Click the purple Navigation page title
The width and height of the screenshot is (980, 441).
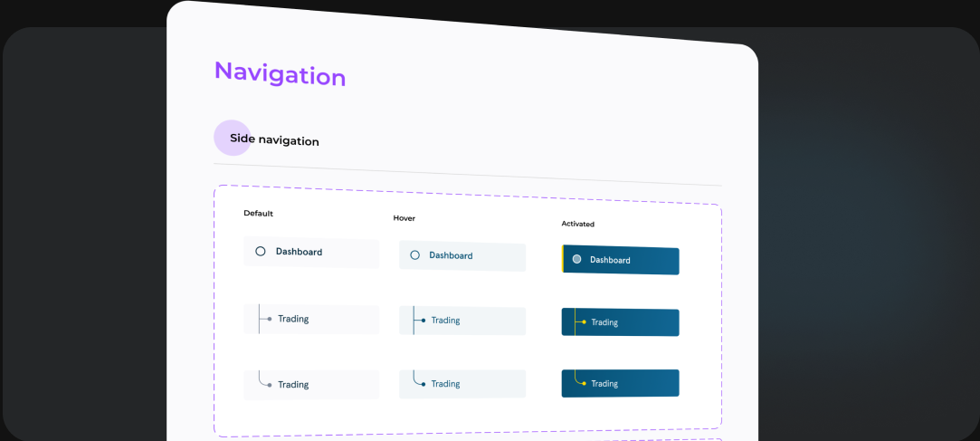click(280, 73)
